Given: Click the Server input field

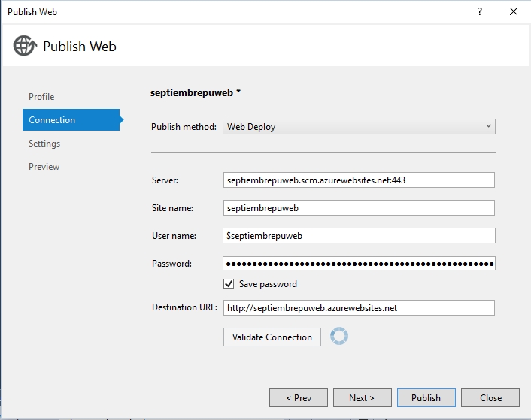Looking at the screenshot, I should (x=359, y=180).
